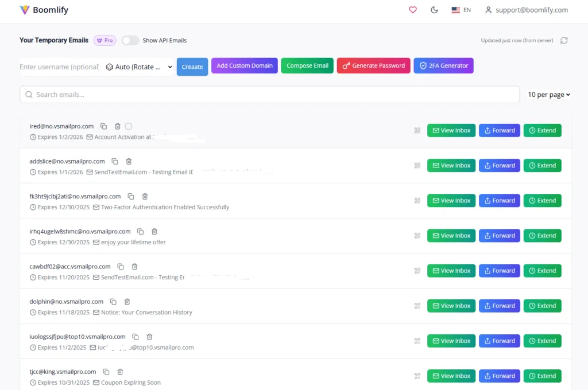Open the Auto (Rotate) domain dropdown
Screen dimensions: 588x390
[138, 67]
